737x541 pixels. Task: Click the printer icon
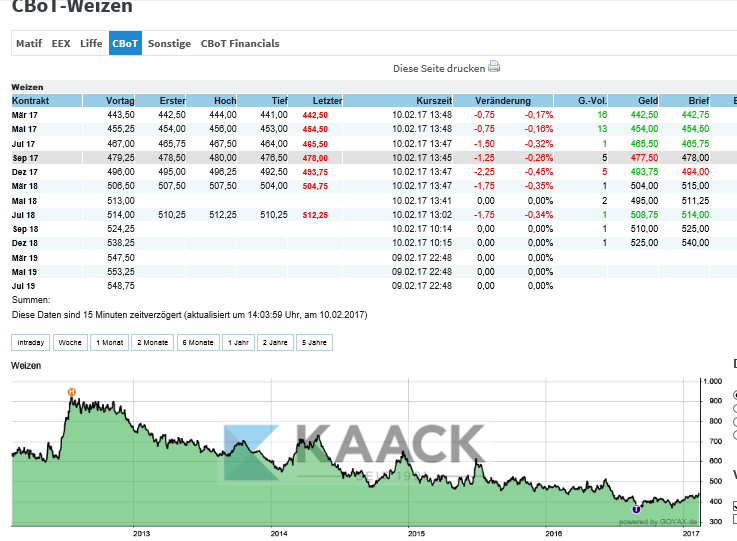[493, 67]
